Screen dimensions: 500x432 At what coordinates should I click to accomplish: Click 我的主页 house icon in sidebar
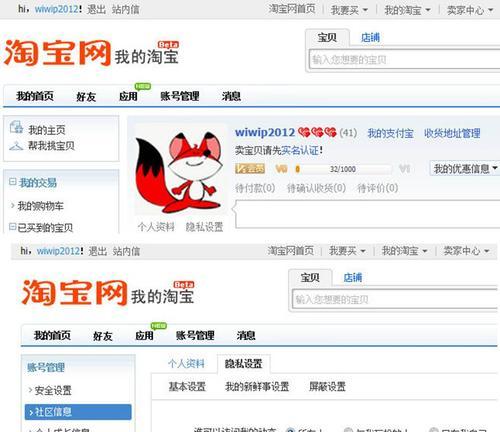tap(16, 127)
